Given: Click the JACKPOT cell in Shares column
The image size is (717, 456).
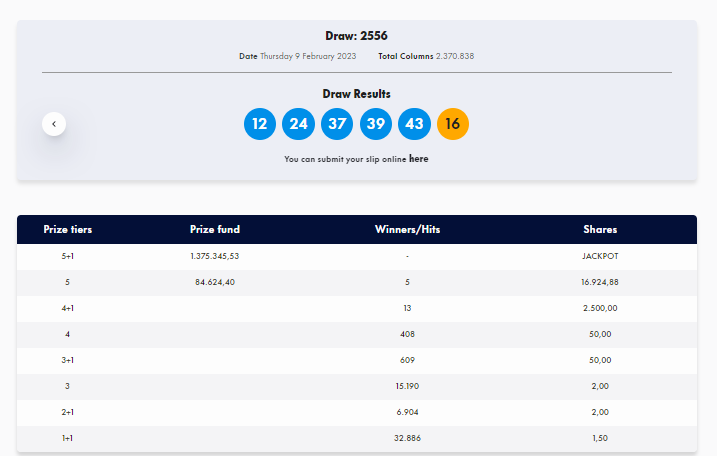Looking at the screenshot, I should pyautogui.click(x=600, y=257).
